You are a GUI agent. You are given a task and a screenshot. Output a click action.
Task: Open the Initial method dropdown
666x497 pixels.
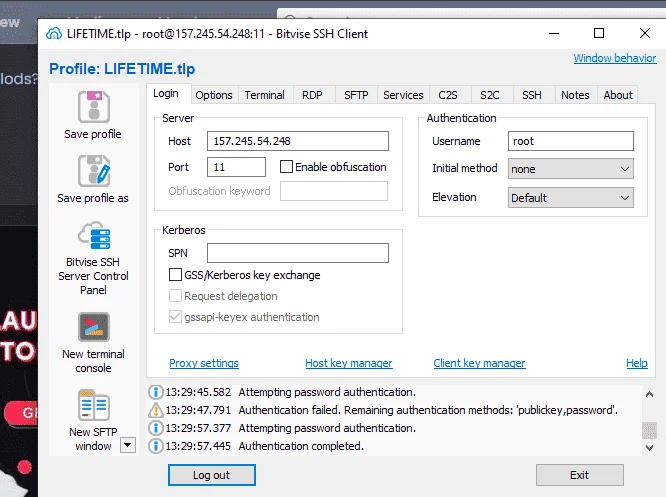pos(570,169)
